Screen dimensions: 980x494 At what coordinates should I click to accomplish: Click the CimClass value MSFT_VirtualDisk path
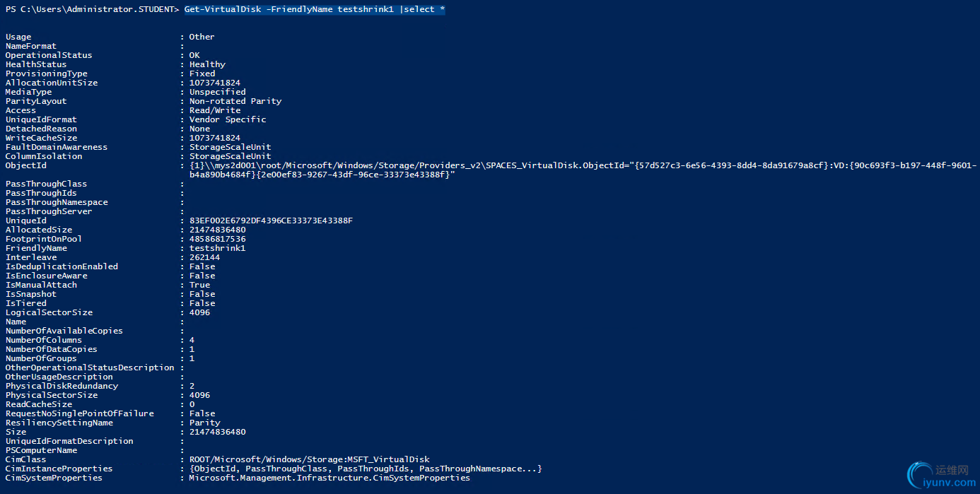310,459
